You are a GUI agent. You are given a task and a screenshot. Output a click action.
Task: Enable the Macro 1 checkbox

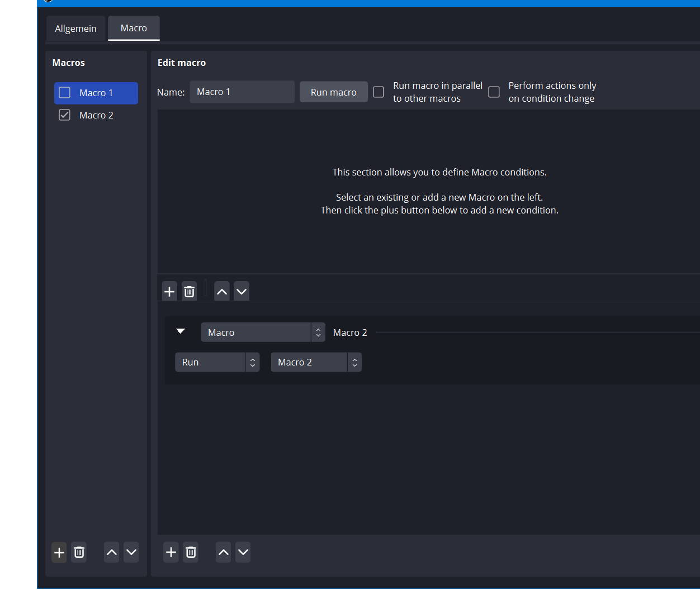click(64, 93)
